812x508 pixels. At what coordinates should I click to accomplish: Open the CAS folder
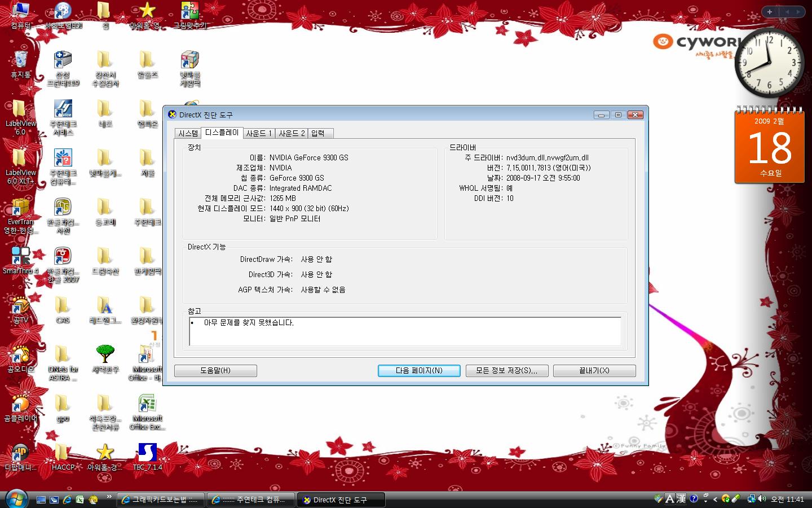[x=63, y=309]
